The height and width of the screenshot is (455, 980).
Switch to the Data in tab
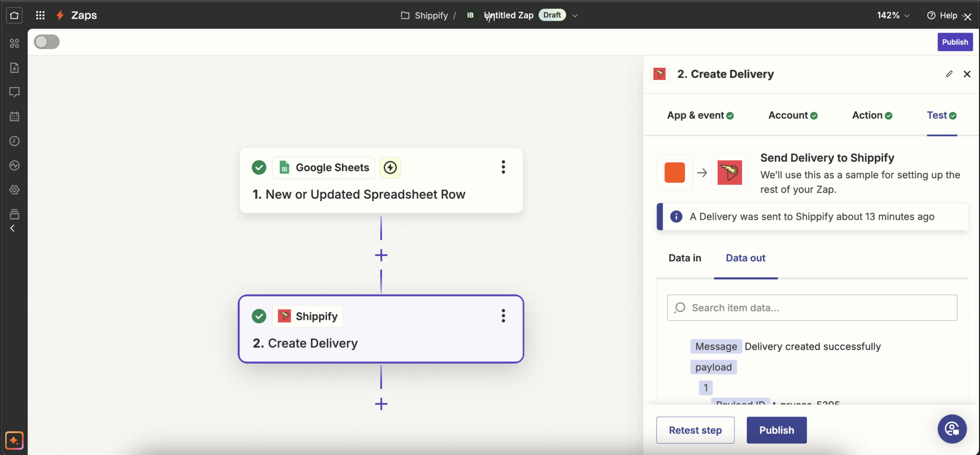tap(684, 258)
